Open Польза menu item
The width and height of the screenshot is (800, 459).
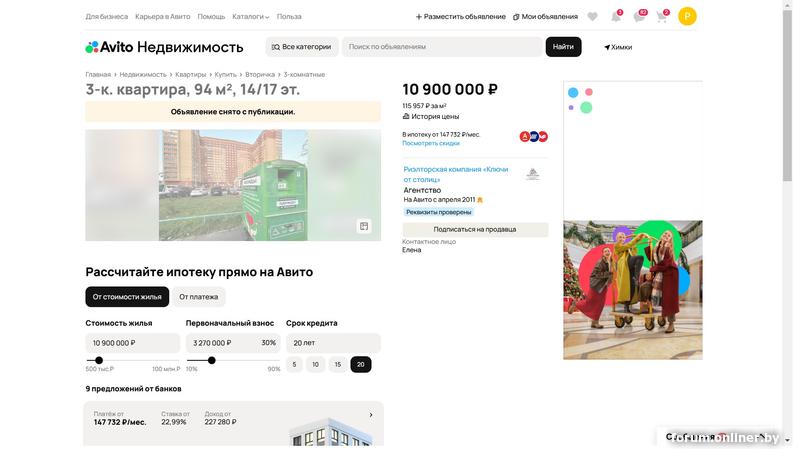pos(289,16)
